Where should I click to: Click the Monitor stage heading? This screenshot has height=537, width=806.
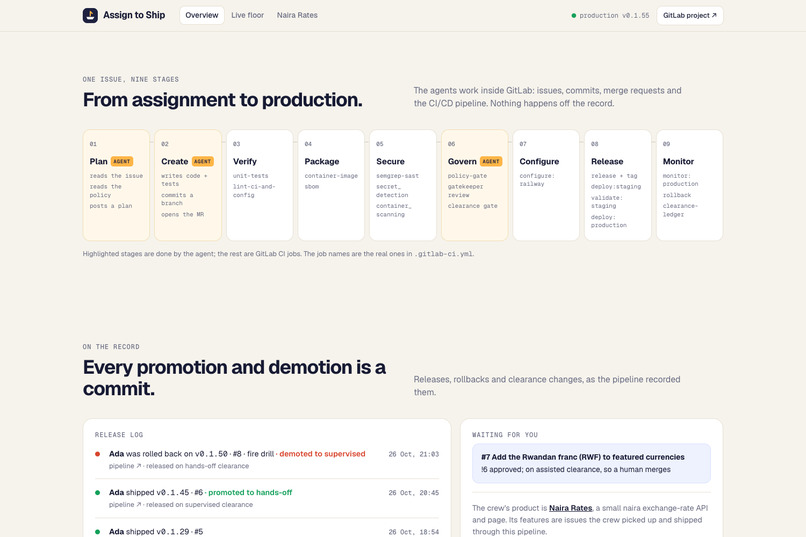tap(678, 161)
